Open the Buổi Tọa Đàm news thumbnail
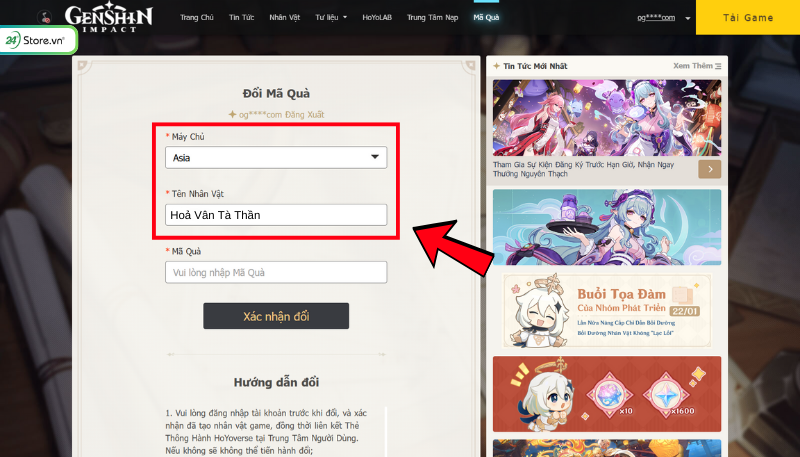The image size is (800, 457). 607,311
